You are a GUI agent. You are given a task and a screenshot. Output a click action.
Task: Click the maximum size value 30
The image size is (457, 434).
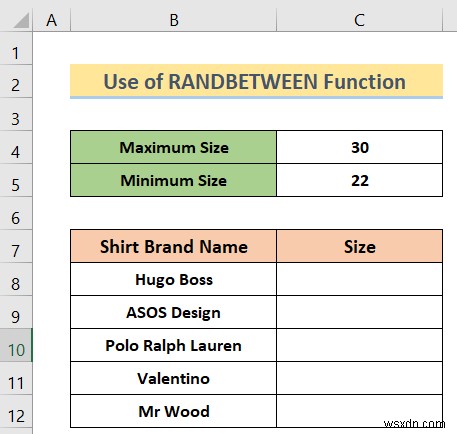[359, 147]
